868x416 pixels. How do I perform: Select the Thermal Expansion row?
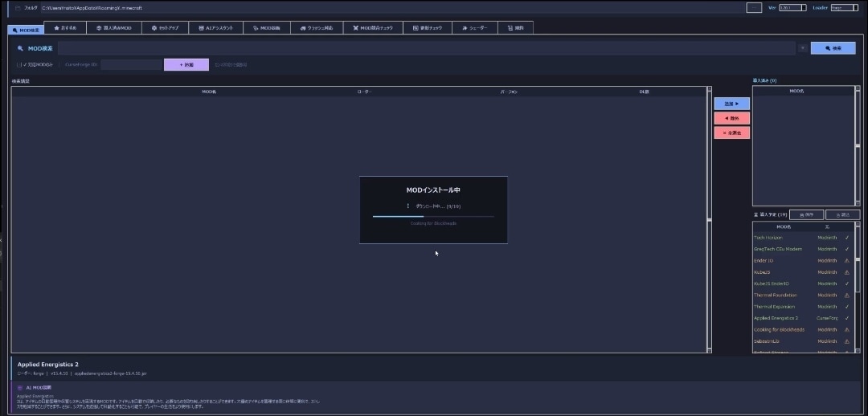[x=803, y=307]
